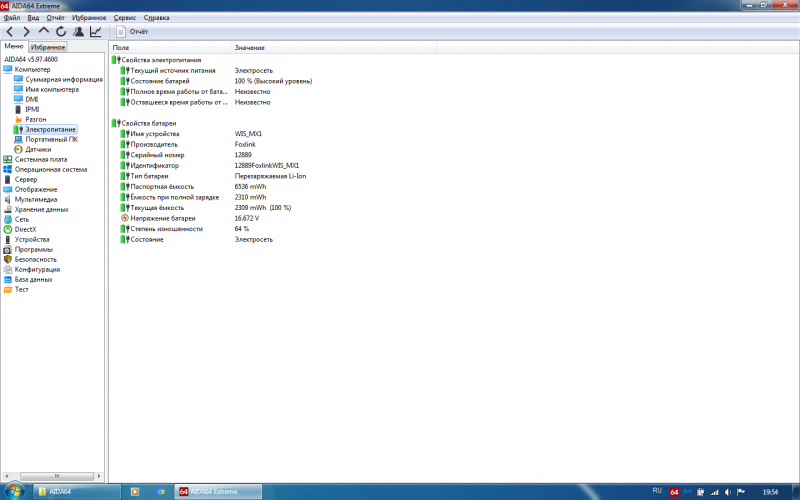Open the Справка menu
Screen dimensions: 800x500
click(x=156, y=17)
